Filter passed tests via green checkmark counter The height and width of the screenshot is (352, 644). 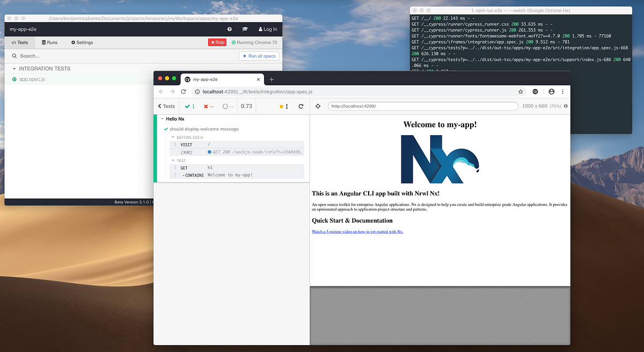188,106
